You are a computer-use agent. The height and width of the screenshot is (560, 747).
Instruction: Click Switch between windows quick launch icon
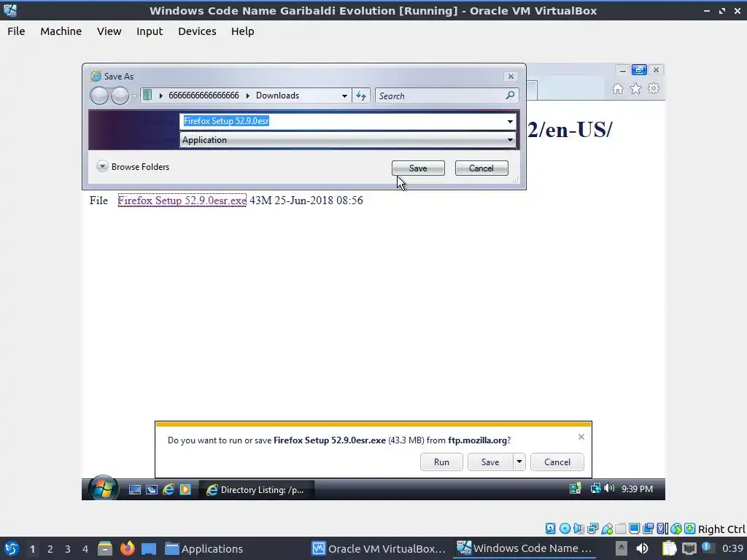pyautogui.click(x=152, y=489)
